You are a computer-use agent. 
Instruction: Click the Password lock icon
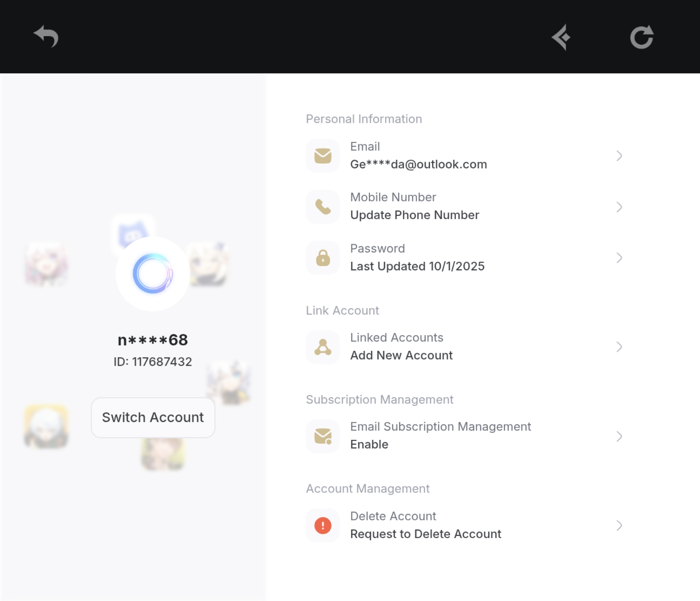tap(323, 258)
